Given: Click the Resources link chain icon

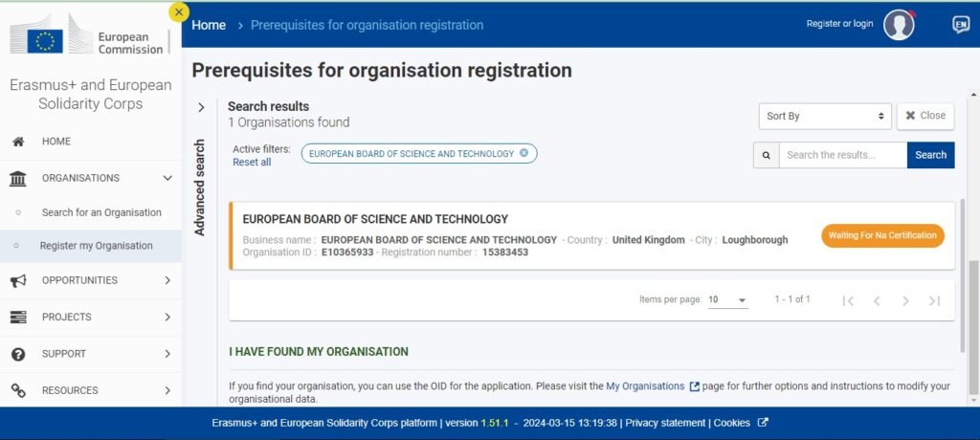Looking at the screenshot, I should click(x=18, y=390).
